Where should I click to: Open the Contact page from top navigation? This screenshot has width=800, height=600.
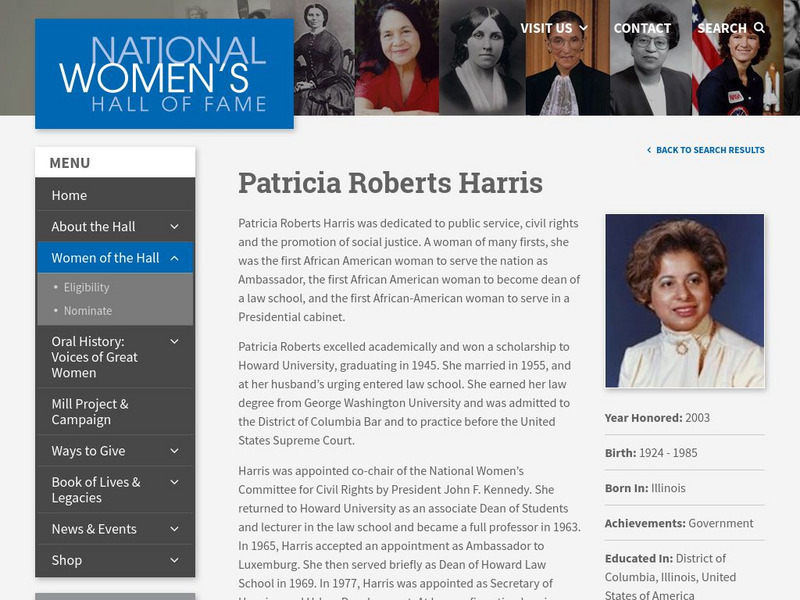coord(642,28)
